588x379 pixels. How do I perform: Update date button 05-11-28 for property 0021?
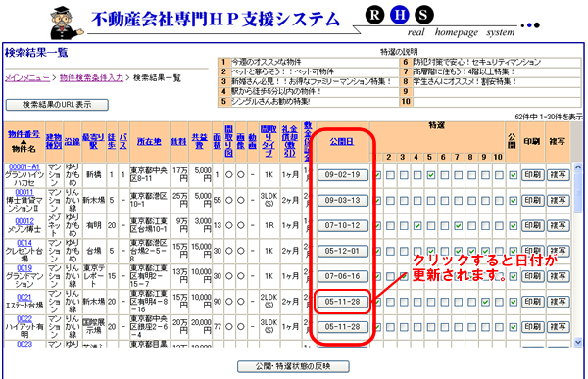(343, 302)
